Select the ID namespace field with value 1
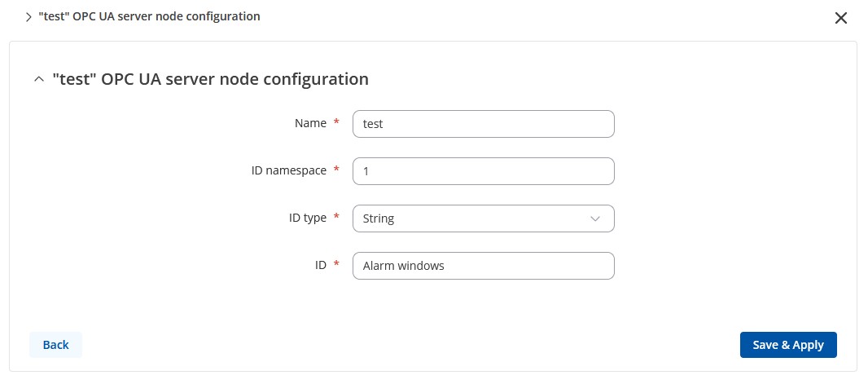 click(x=484, y=171)
